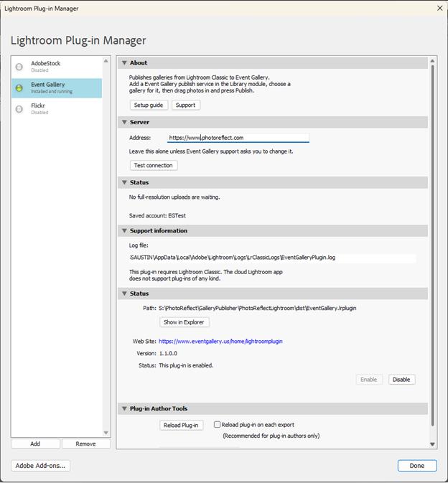
Task: Disable the Event Gallery plug-in
Action: tap(401, 380)
